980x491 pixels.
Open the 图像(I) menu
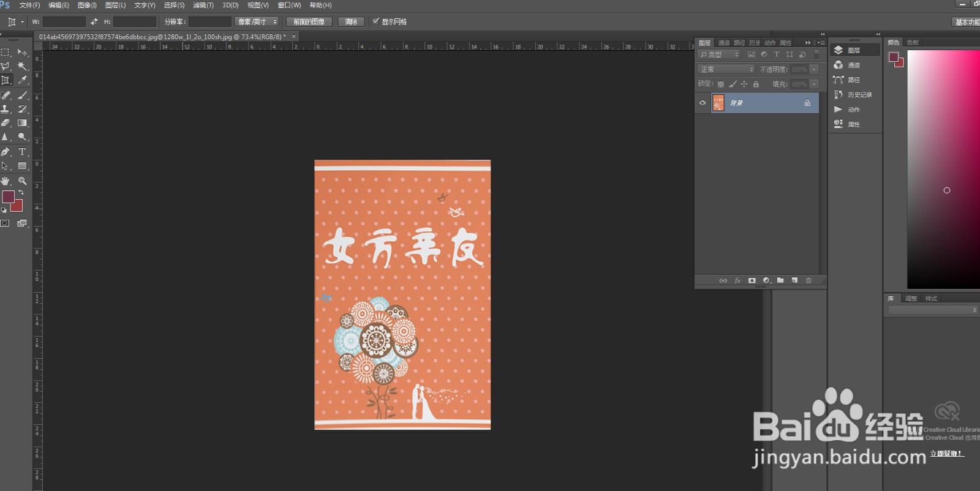tap(87, 5)
